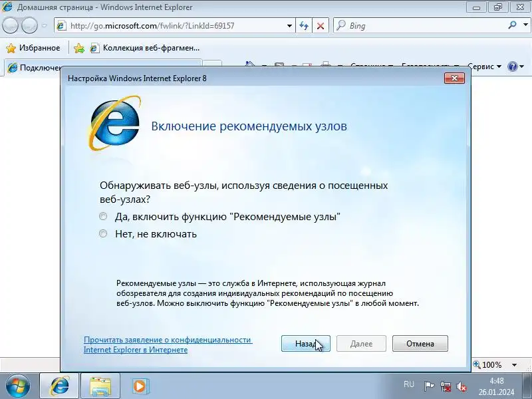The width and height of the screenshot is (532, 399).
Task: Click the taskbar clock and date
Action: [496, 386]
